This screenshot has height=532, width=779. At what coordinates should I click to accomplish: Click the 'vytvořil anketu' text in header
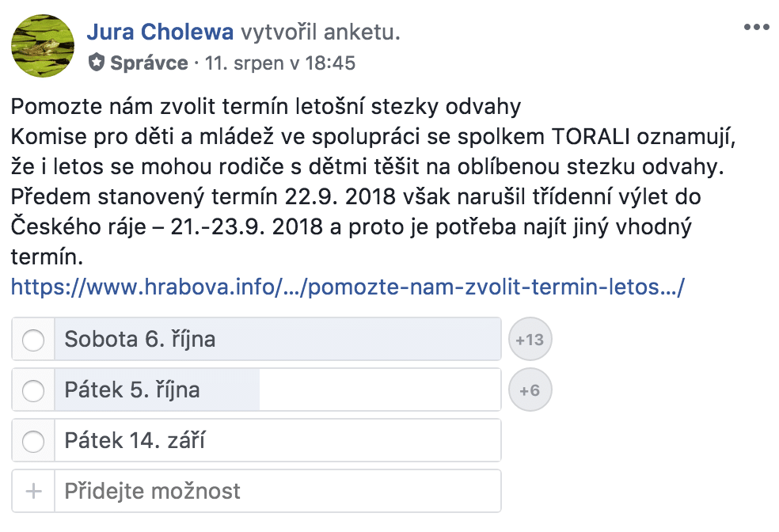(x=321, y=32)
